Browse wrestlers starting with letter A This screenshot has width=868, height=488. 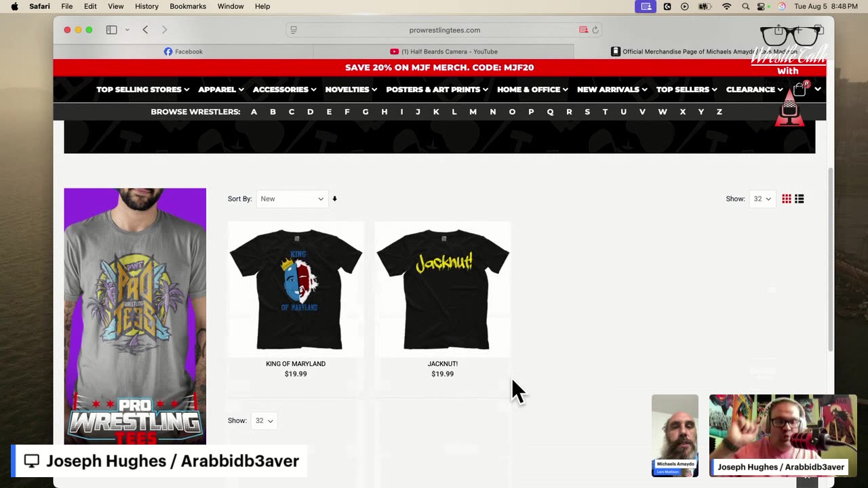(254, 112)
